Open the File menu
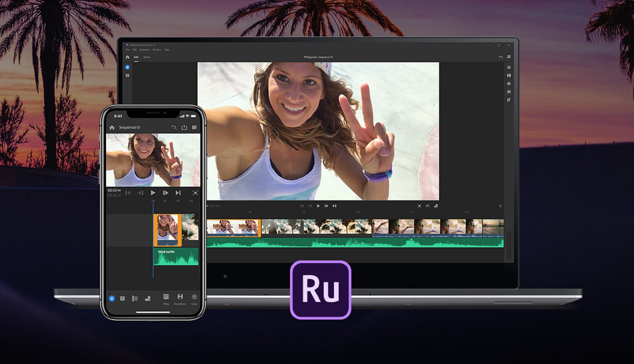634x364 pixels. tap(127, 50)
